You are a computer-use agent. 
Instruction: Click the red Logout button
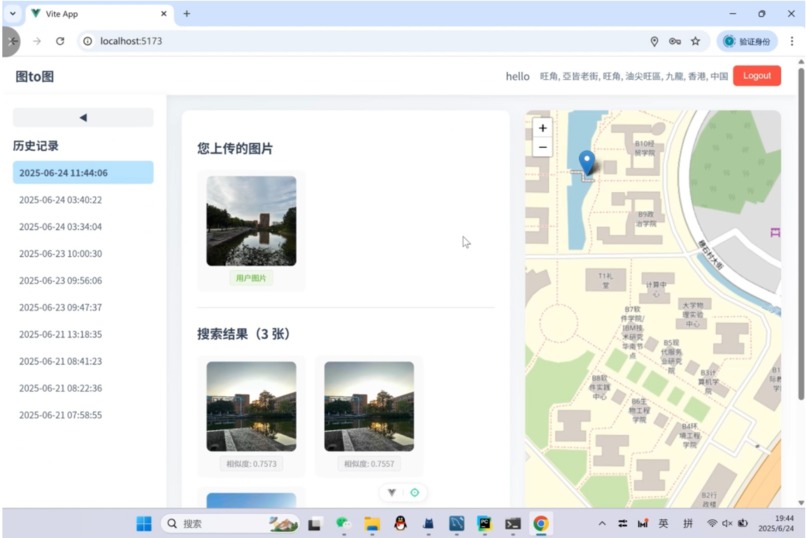[757, 76]
